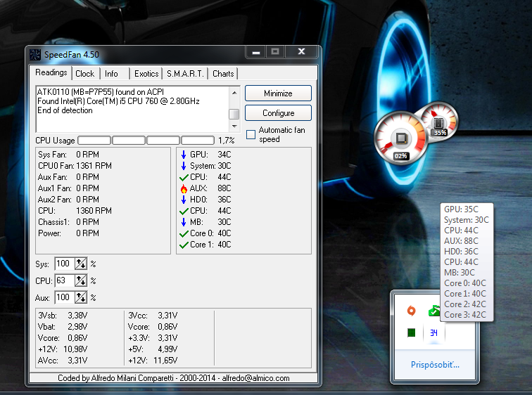Click the SpeedFan tray icon showing 34
The height and width of the screenshot is (395, 532).
[x=434, y=332]
